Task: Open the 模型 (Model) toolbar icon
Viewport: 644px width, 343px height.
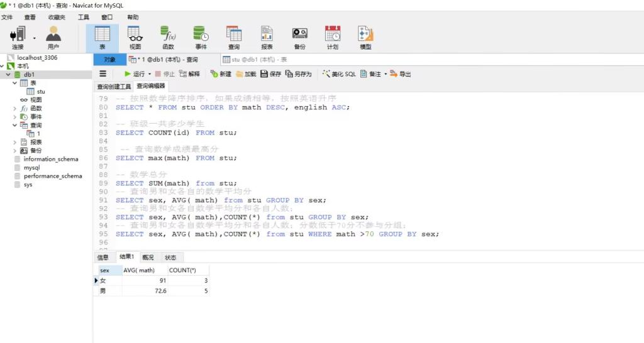Action: (365, 37)
